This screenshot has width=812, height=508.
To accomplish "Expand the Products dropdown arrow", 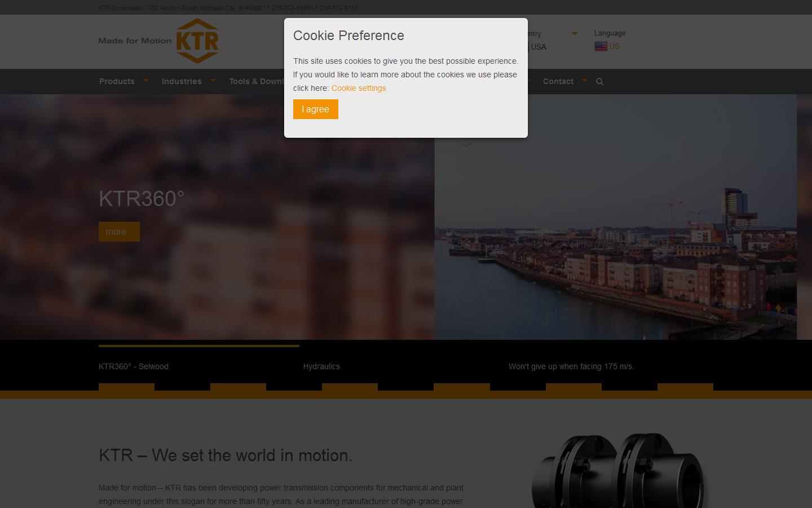I will coord(146,80).
